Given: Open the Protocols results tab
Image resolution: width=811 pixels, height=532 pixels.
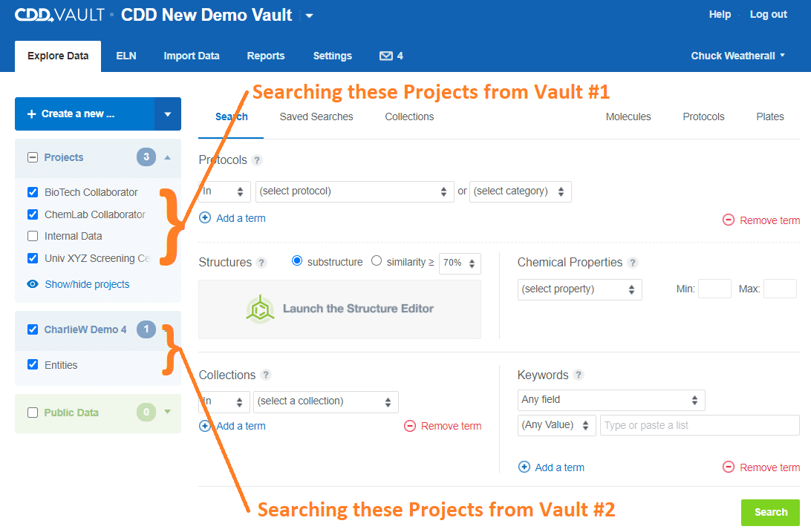Looking at the screenshot, I should coord(703,116).
